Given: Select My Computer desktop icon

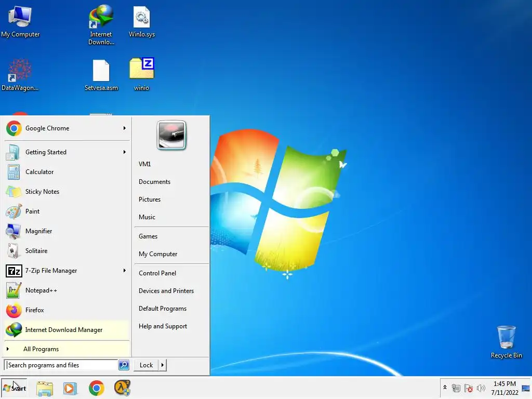Looking at the screenshot, I should pos(20,22).
